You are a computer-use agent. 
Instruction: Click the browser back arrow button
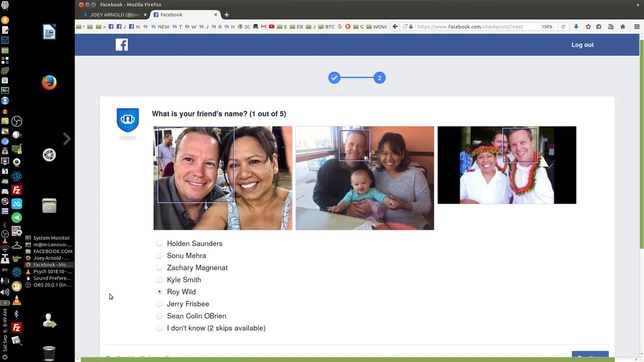tap(395, 27)
